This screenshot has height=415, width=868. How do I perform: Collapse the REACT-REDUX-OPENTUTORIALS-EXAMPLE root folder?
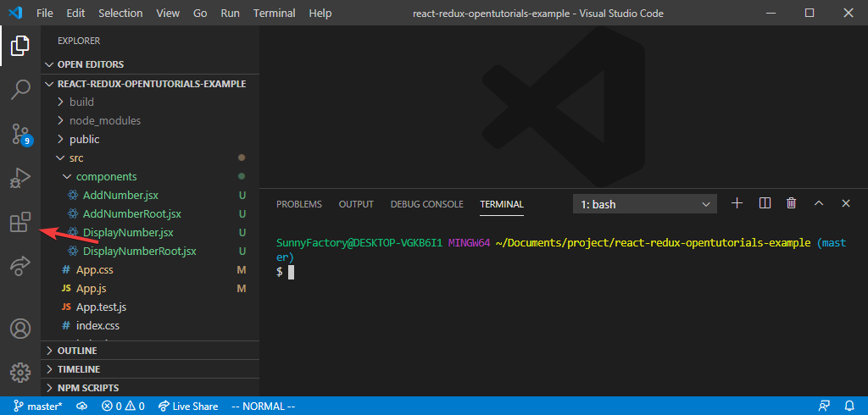[x=150, y=84]
